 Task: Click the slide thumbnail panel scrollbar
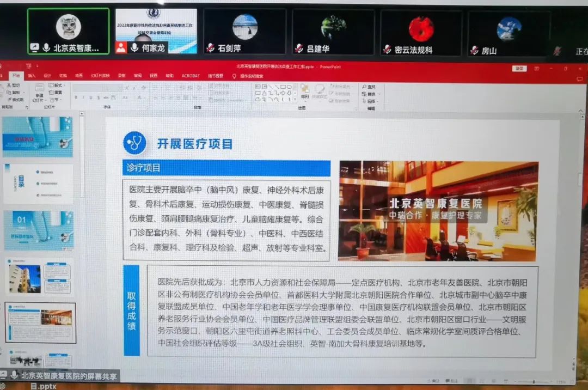pos(82,156)
